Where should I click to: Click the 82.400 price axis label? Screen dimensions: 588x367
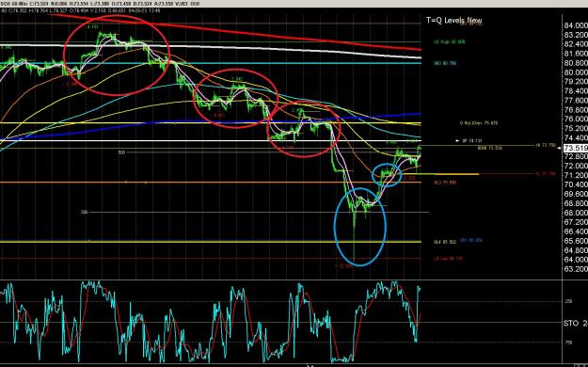576,44
